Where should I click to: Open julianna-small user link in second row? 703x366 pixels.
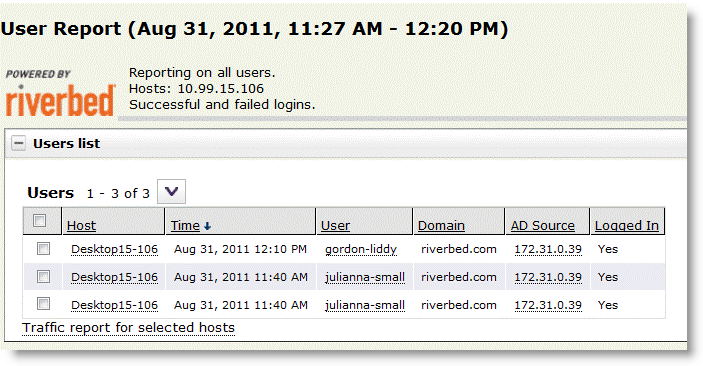click(365, 278)
